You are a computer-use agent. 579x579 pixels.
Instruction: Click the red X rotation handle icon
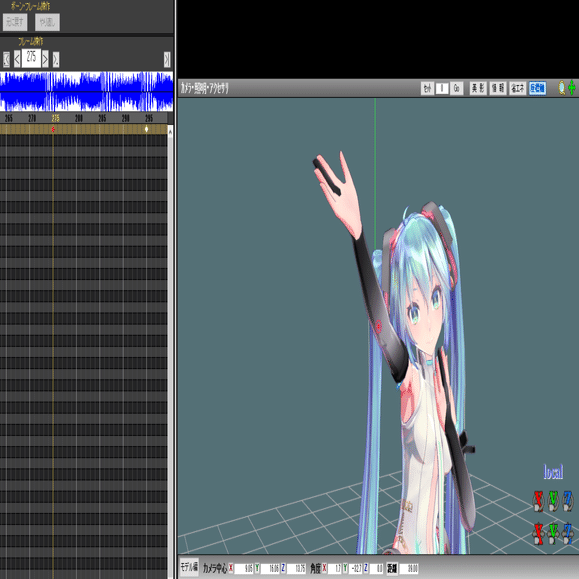(x=538, y=501)
